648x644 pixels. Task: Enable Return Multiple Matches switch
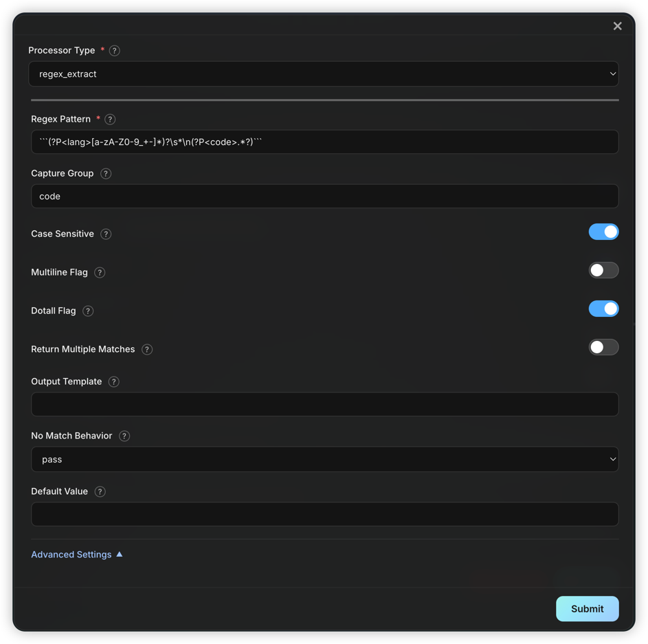[603, 347]
